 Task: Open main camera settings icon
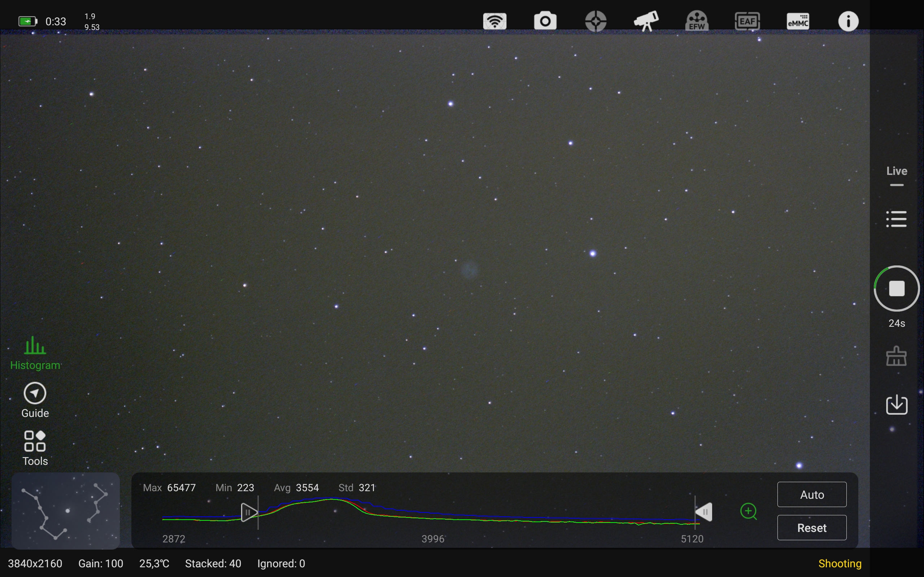(x=545, y=21)
